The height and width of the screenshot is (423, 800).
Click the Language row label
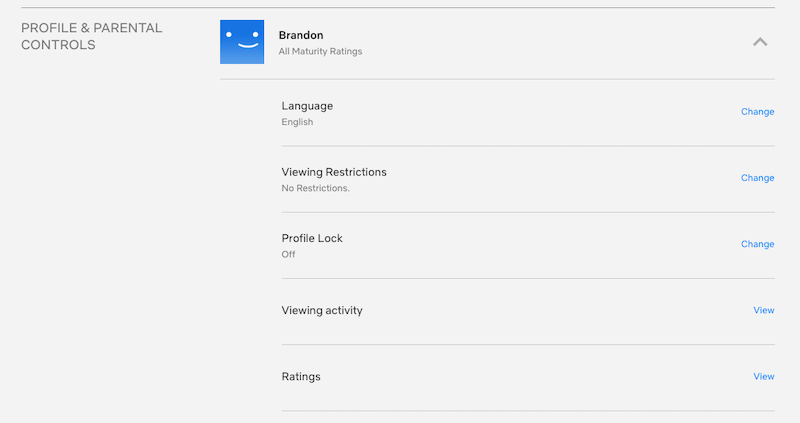[307, 106]
